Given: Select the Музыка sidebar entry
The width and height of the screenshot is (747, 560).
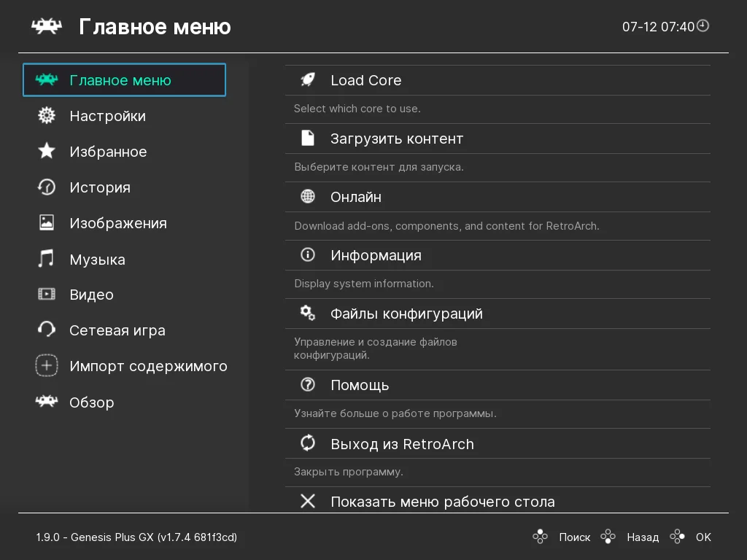Looking at the screenshot, I should (97, 260).
